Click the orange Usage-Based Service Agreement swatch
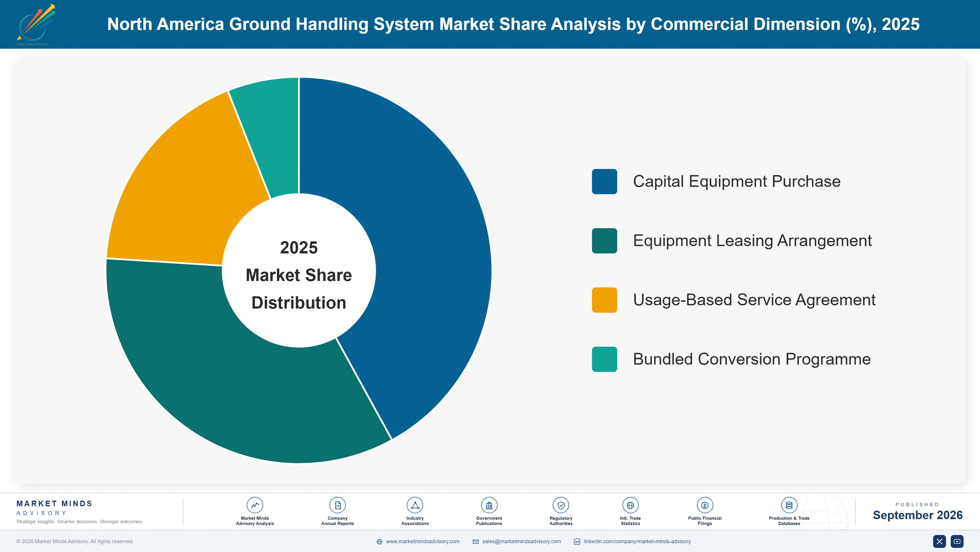Image resolution: width=980 pixels, height=552 pixels. tap(604, 300)
